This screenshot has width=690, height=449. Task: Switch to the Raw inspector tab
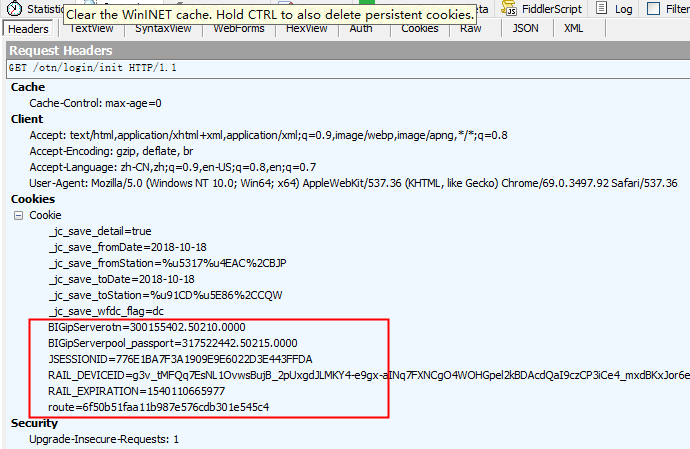tap(470, 29)
